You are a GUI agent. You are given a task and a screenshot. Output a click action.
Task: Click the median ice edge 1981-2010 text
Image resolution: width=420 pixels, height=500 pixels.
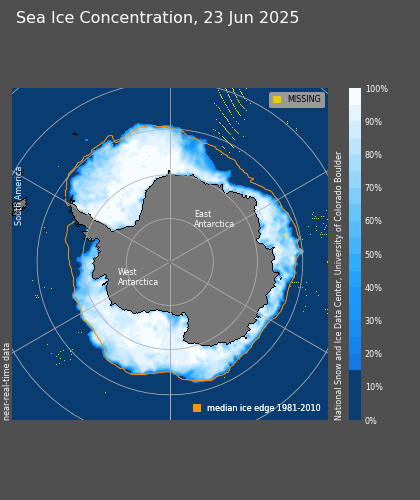pos(264,408)
